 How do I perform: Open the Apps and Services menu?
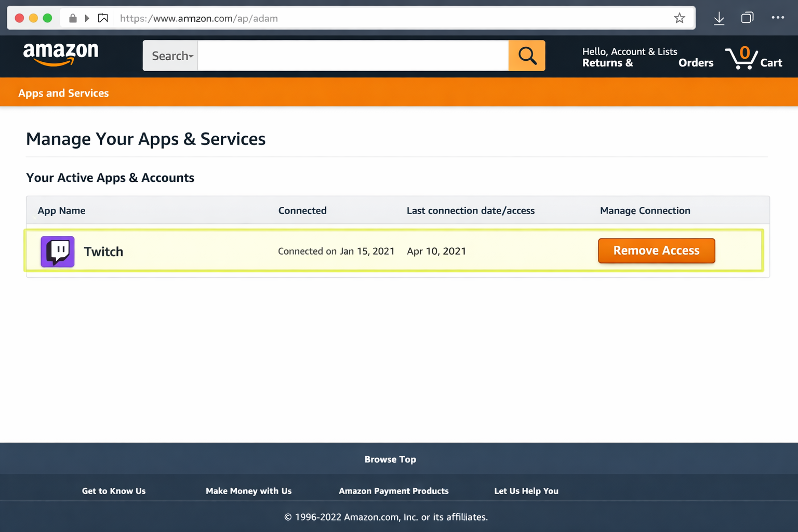(x=63, y=92)
